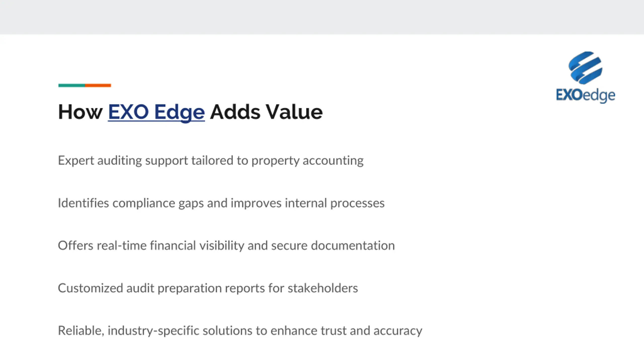Click the word "Customized" in fourth line
The image size is (644, 362).
click(90, 288)
